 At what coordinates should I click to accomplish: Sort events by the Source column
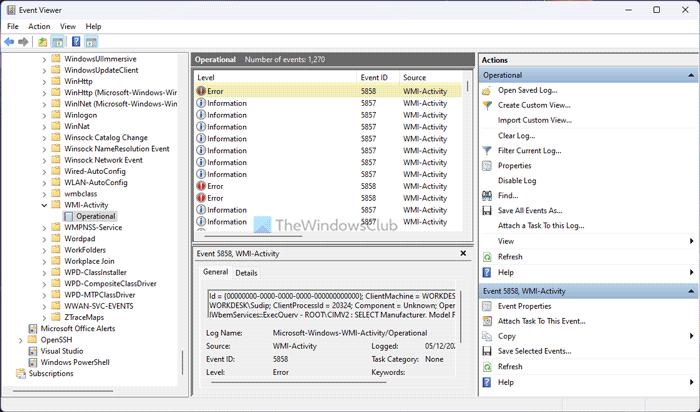[429, 78]
